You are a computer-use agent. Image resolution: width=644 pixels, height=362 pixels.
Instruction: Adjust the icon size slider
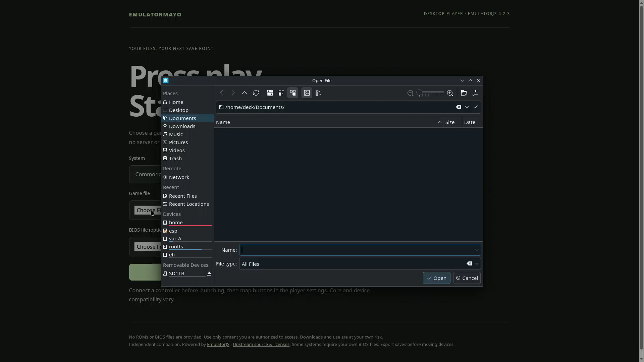point(430,93)
